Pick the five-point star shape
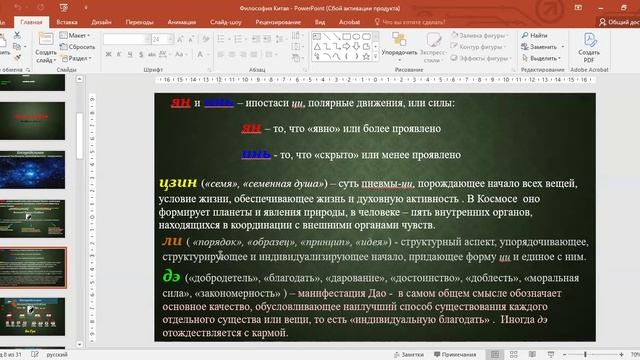Screen dimensions: 640x360 click(366, 57)
